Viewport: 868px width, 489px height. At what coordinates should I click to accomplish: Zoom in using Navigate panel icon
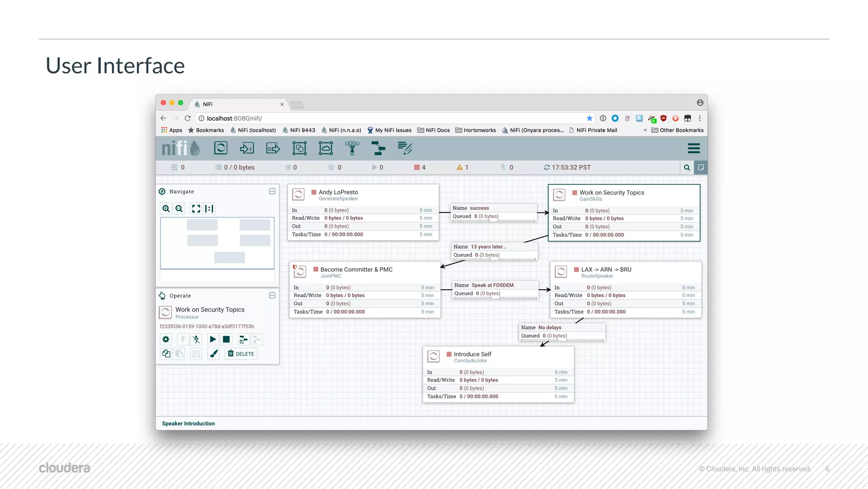pyautogui.click(x=166, y=209)
